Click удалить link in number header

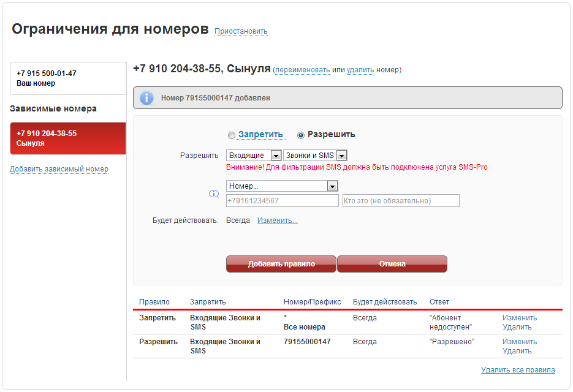360,70
